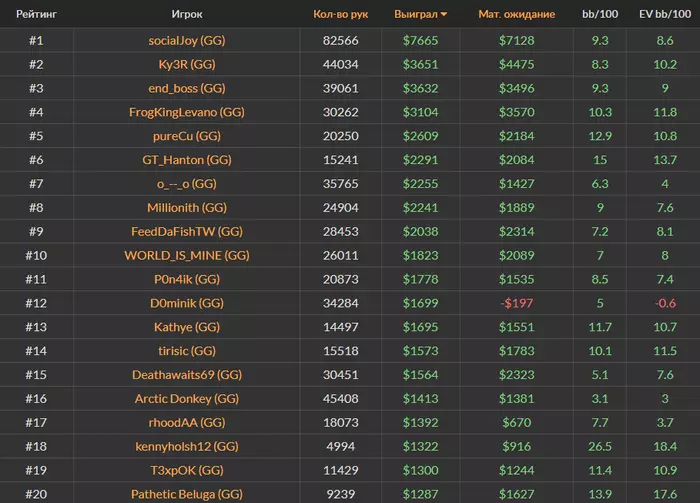Select player end_boss (GG)

point(187,88)
